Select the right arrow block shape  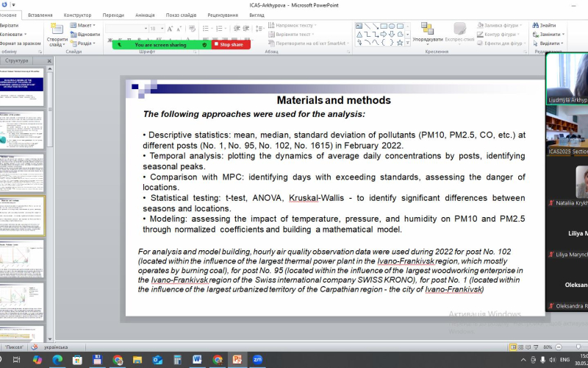tap(384, 34)
